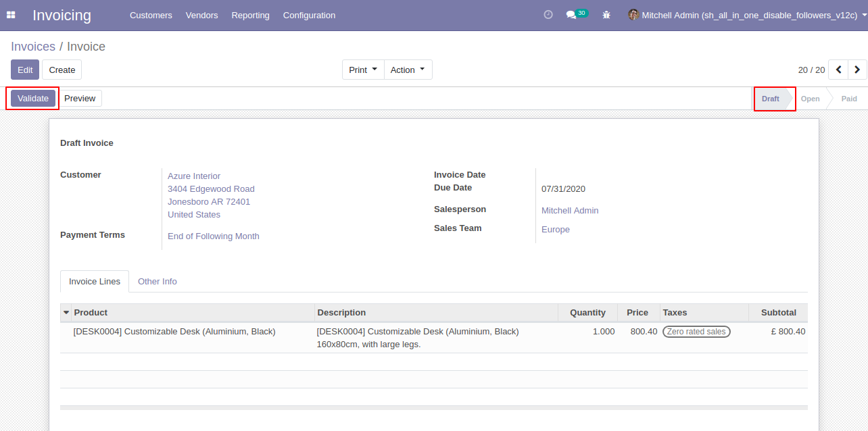Image resolution: width=868 pixels, height=431 pixels.
Task: Select the Invoice Lines tab
Action: pyautogui.click(x=95, y=282)
